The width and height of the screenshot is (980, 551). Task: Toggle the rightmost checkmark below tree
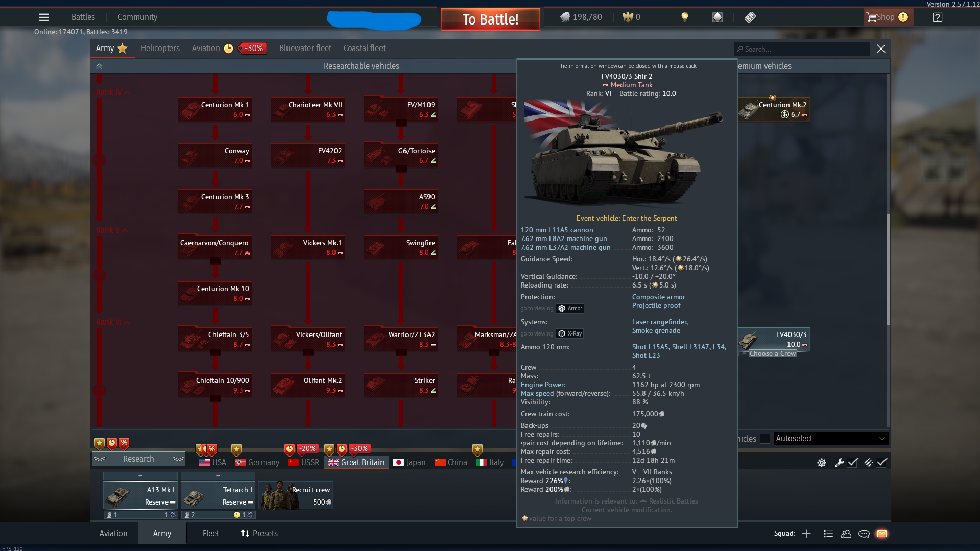tap(882, 463)
